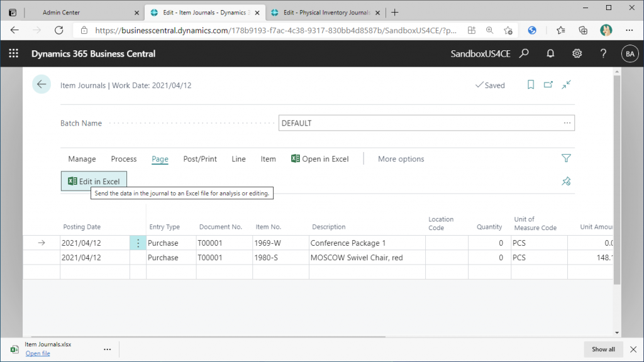Screen dimensions: 644x362
Task: Click the Description column header
Action: coord(328,226)
